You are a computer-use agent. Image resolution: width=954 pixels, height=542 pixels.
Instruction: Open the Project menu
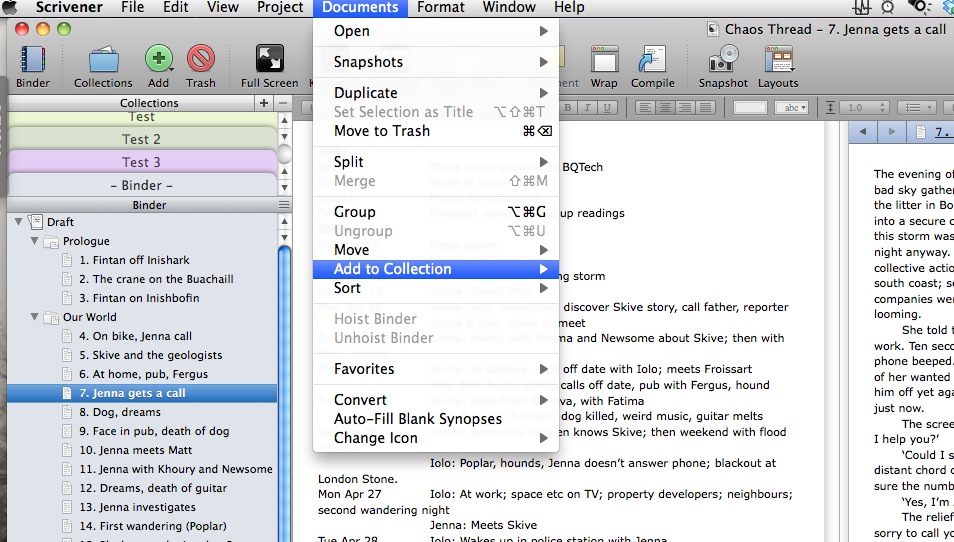[x=280, y=7]
